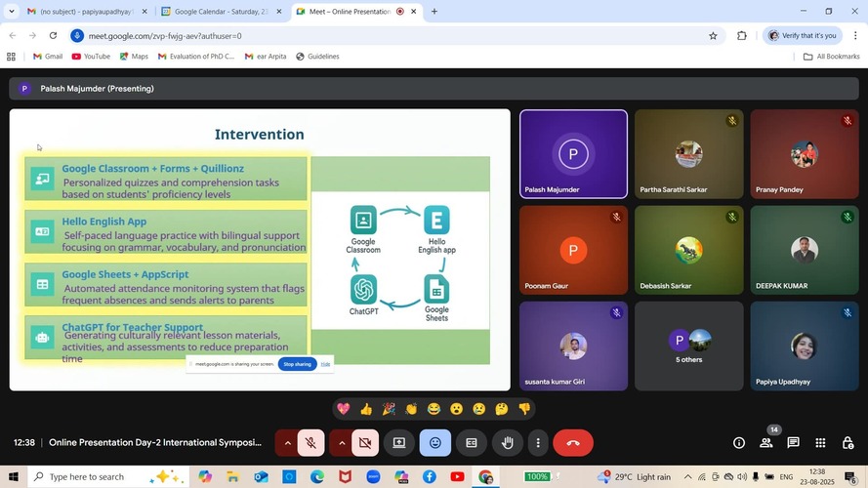
Task: Select the 5 others participant tile
Action: coord(688,346)
